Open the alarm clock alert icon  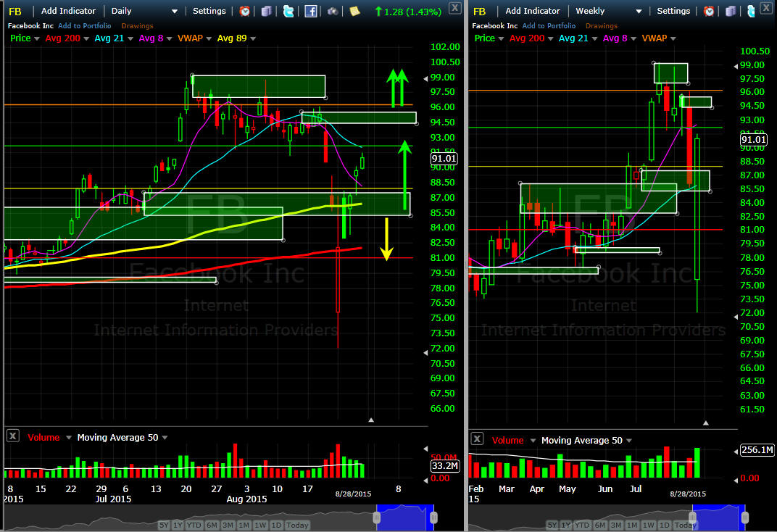pyautogui.click(x=244, y=11)
